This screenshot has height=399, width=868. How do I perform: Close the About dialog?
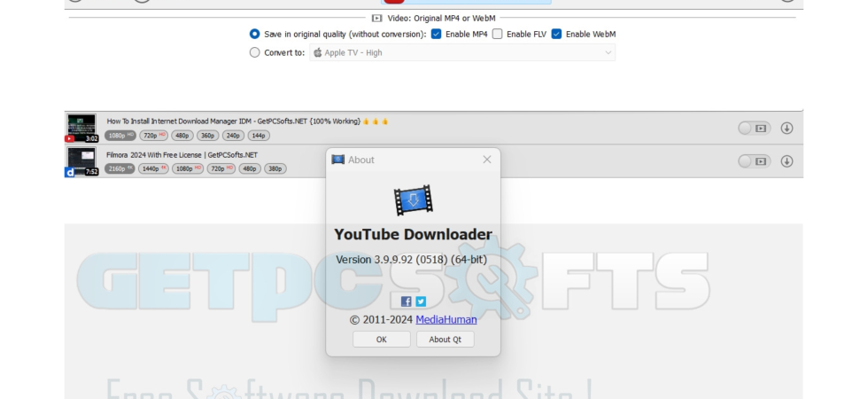pyautogui.click(x=486, y=160)
